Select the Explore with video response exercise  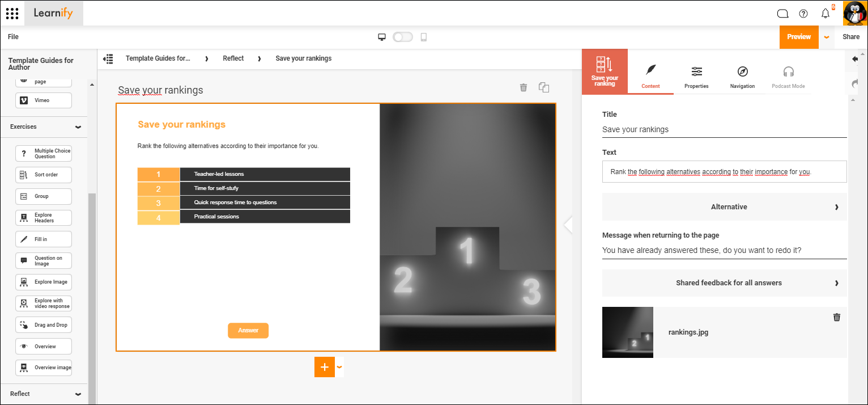click(44, 303)
